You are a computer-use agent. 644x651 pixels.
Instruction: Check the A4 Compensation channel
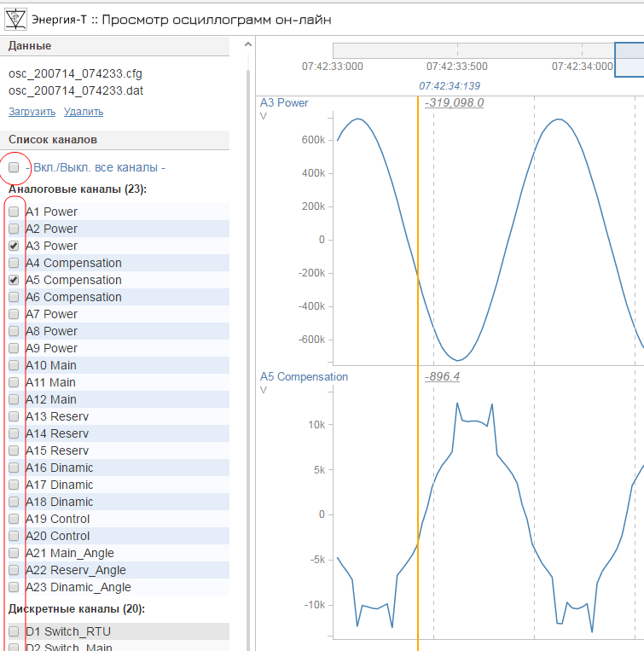point(14,263)
